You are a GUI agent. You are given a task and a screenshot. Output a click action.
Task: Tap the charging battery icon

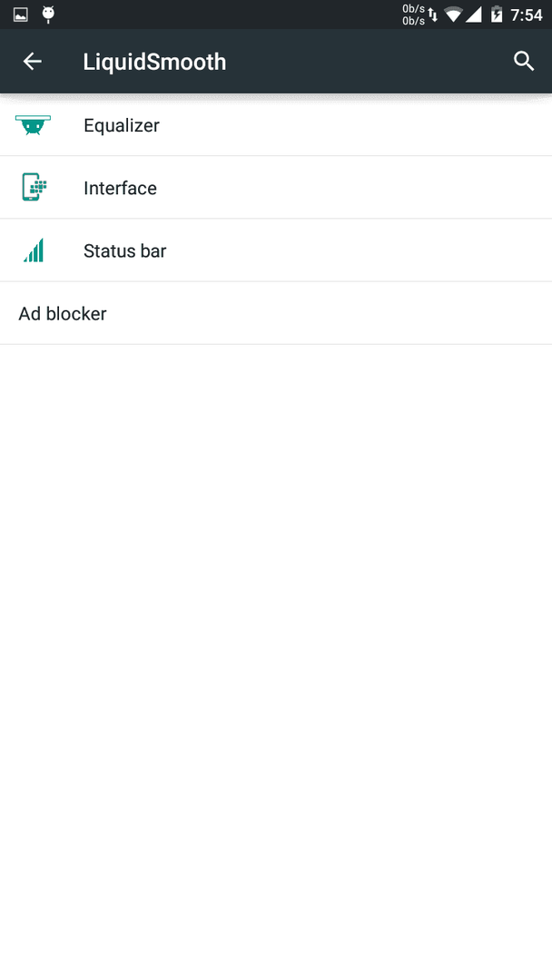[x=497, y=14]
